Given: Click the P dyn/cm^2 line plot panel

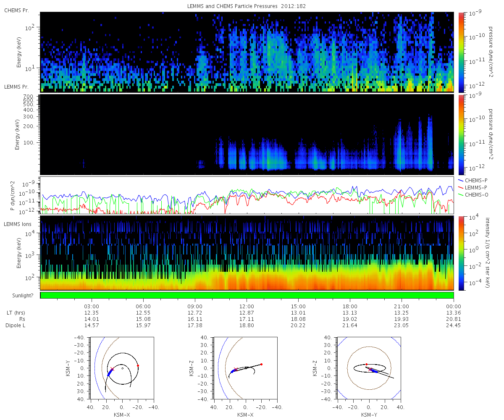Looking at the screenshot, I should pyautogui.click(x=247, y=195).
